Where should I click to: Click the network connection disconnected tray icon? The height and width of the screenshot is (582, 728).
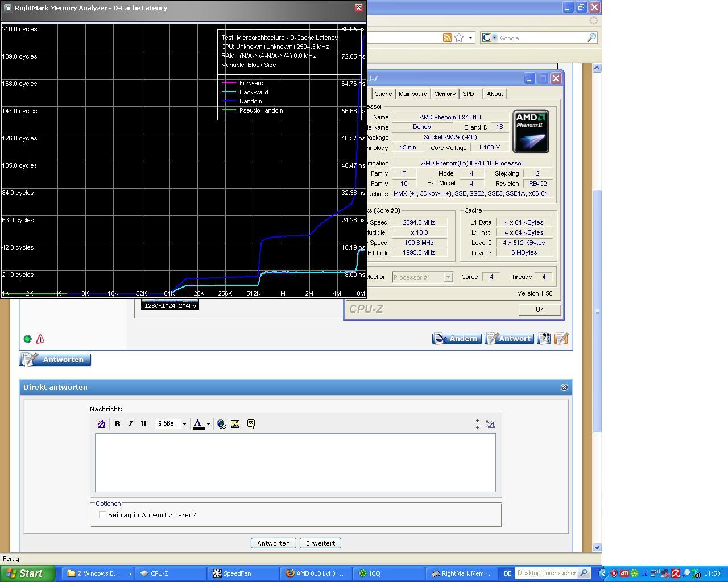tap(665, 573)
